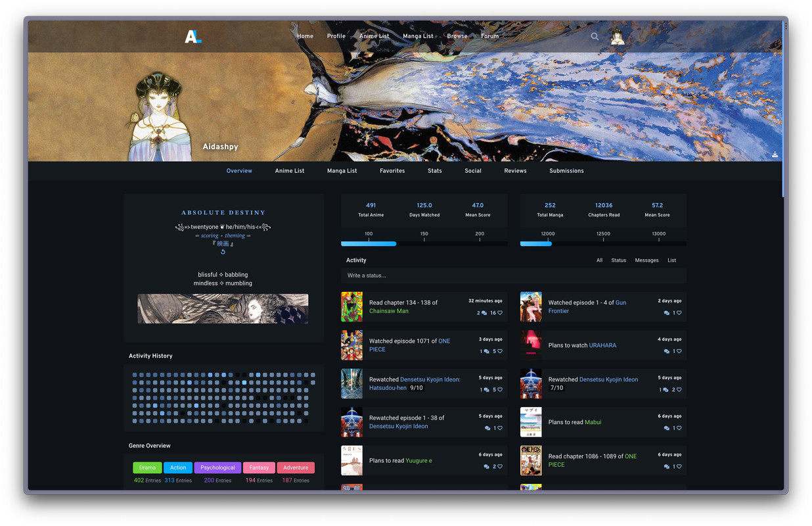Screen dimensions: 812x526
Task: Switch to the Submissions tab
Action: click(566, 171)
